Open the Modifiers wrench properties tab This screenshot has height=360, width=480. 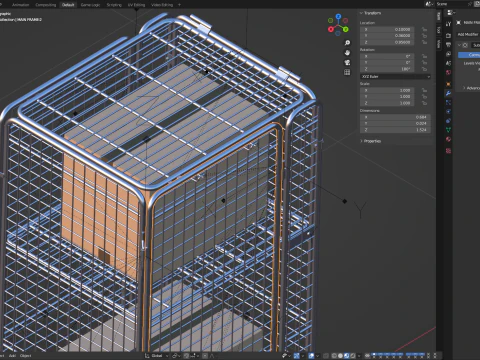tap(448, 93)
